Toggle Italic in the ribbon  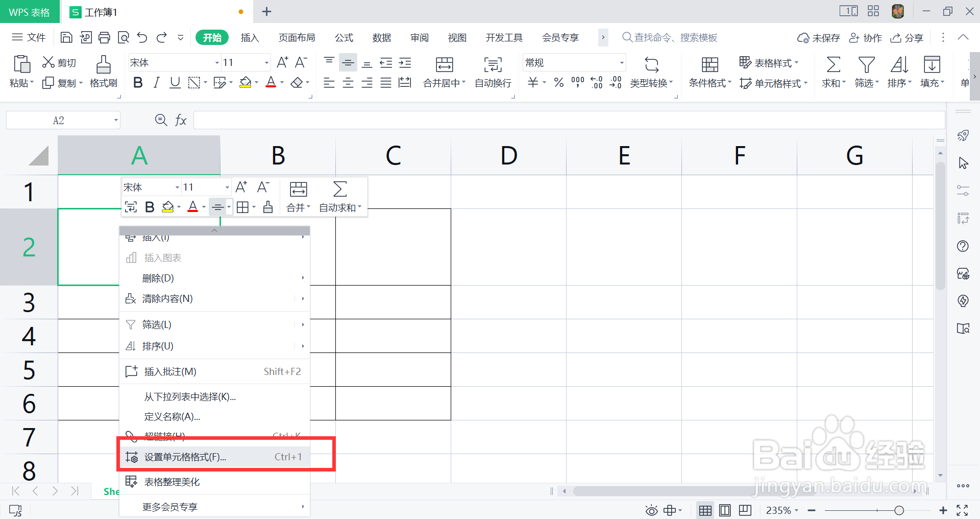[157, 82]
